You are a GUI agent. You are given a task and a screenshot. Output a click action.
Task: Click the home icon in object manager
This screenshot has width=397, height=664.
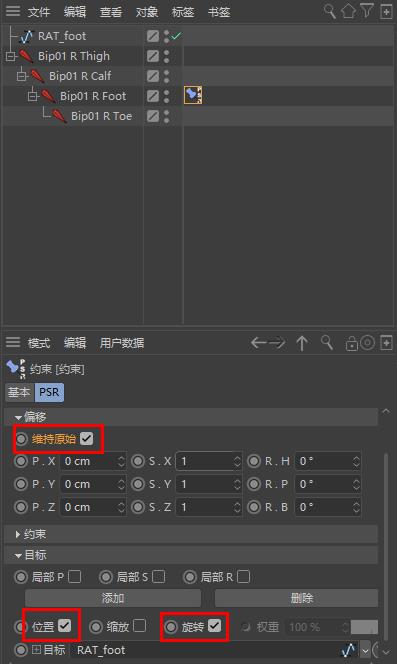(348, 11)
